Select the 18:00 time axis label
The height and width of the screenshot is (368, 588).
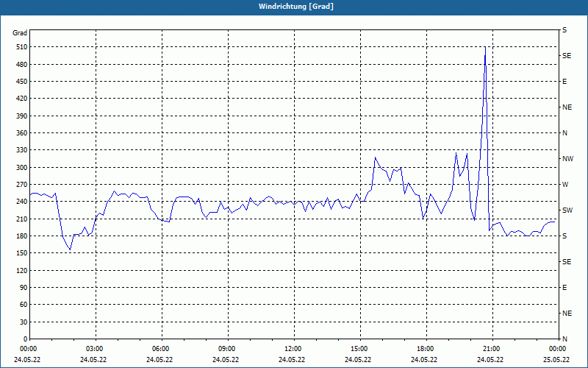pyautogui.click(x=426, y=349)
